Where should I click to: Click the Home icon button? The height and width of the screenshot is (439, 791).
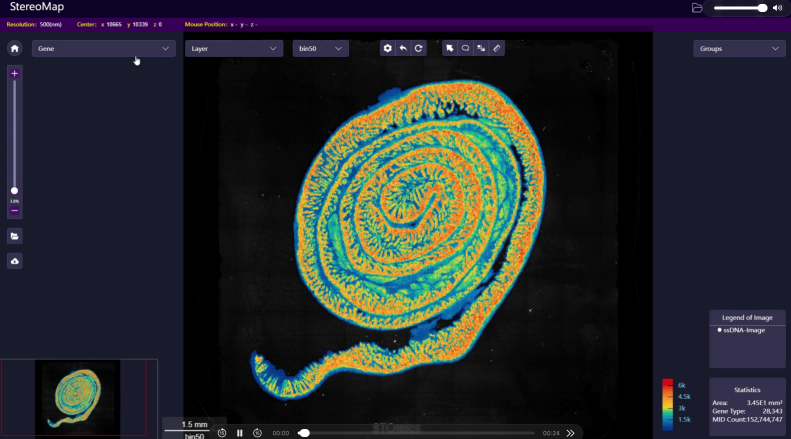click(x=14, y=48)
